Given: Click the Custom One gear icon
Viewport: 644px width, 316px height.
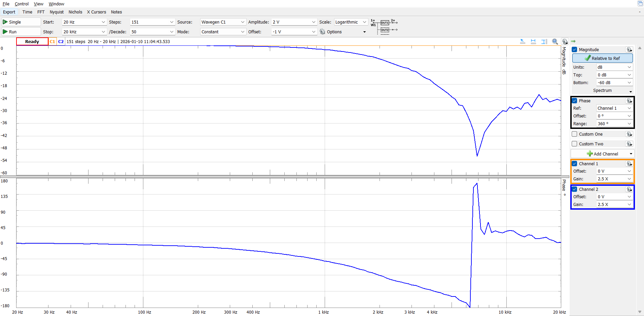Looking at the screenshot, I should [x=629, y=134].
